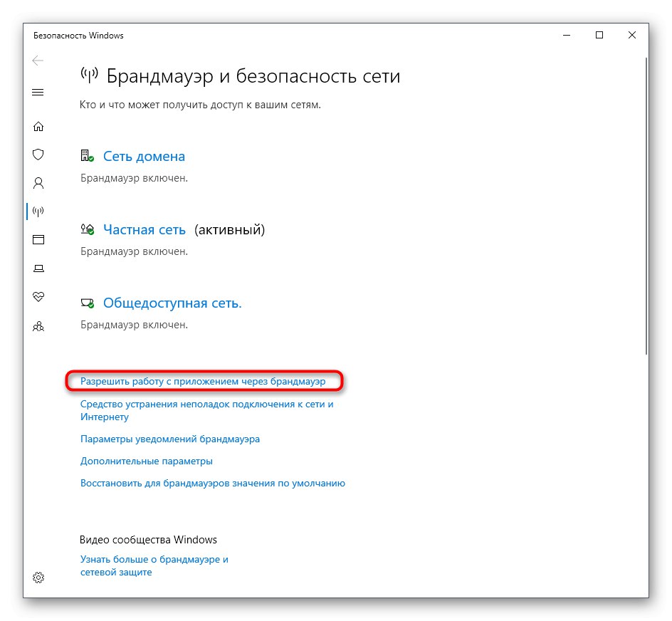The image size is (672, 621).
Task: Open «Сеть домена» settings
Action: 144,156
